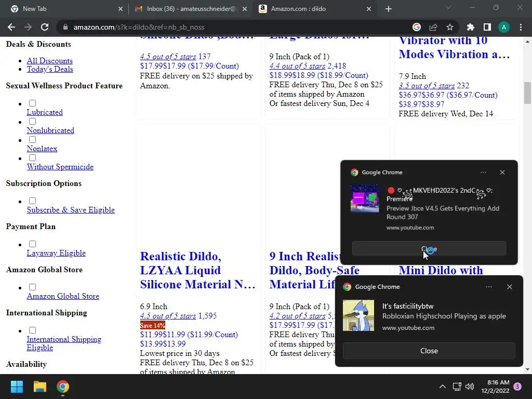Tick International Shipping Eligible checkbox
Viewport: 532px width, 399px height.
tap(33, 330)
